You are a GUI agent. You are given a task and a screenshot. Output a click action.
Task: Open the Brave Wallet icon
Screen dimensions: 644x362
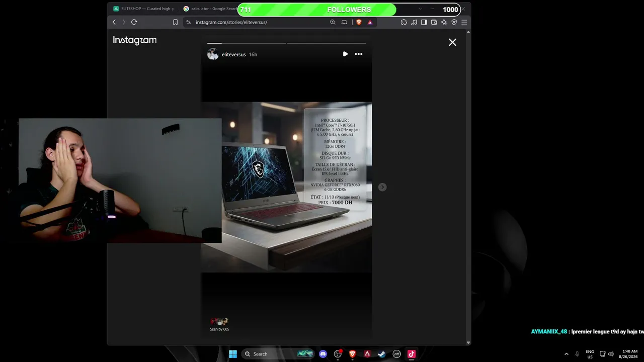click(x=434, y=22)
